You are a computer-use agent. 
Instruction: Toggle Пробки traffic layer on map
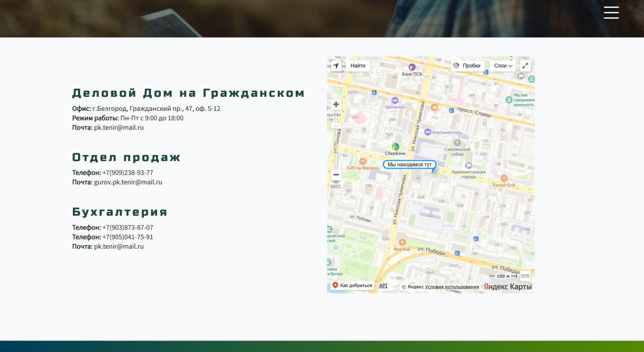click(468, 66)
